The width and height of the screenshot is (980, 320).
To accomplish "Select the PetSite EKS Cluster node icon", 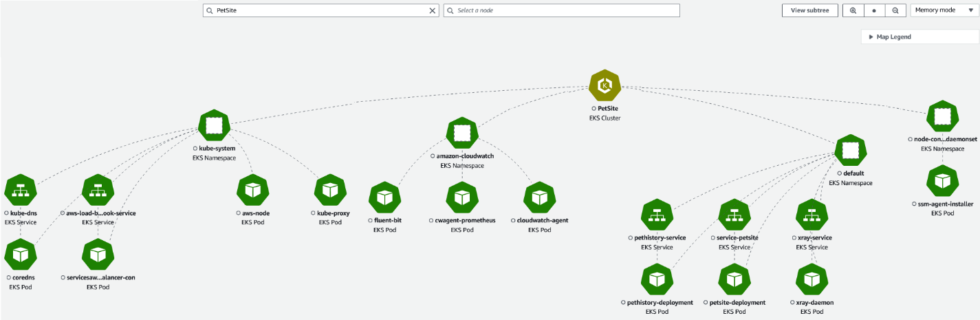I will coord(605,86).
